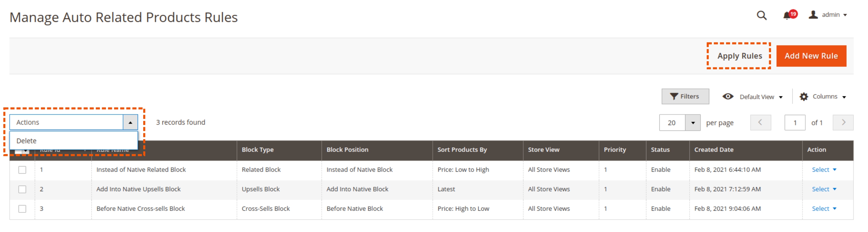The height and width of the screenshot is (232, 868).
Task: Click the search magnifier icon
Action: click(x=762, y=15)
